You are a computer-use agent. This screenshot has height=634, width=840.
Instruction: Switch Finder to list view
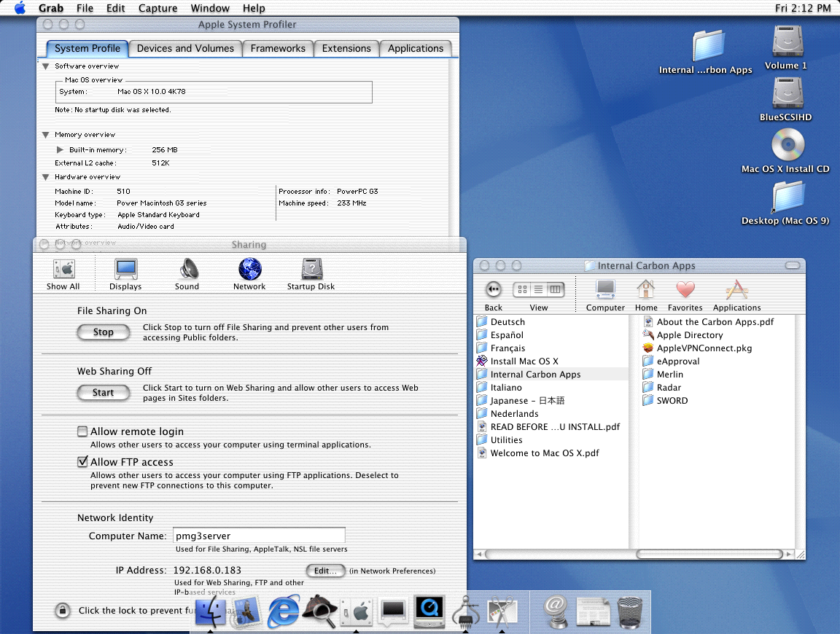[x=538, y=290]
